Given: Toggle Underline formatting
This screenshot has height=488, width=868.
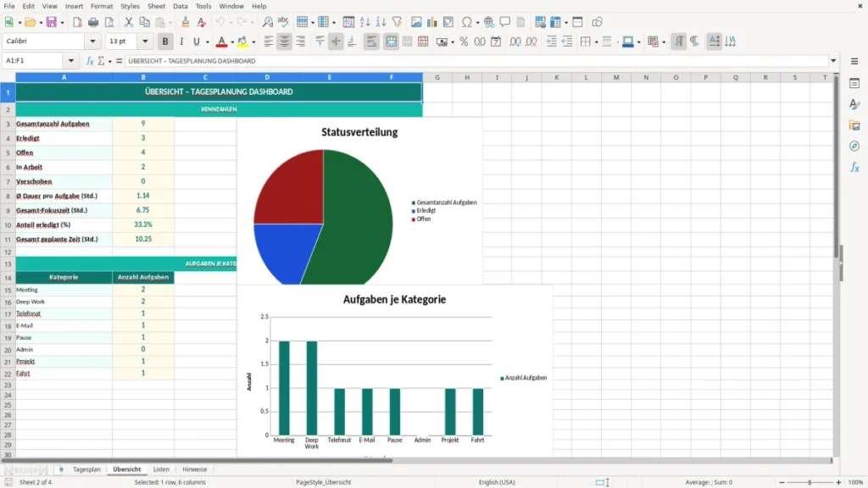Looking at the screenshot, I should pos(197,42).
